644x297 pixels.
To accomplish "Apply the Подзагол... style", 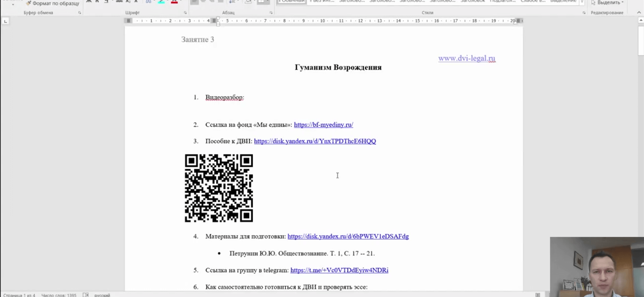I will [x=503, y=2].
